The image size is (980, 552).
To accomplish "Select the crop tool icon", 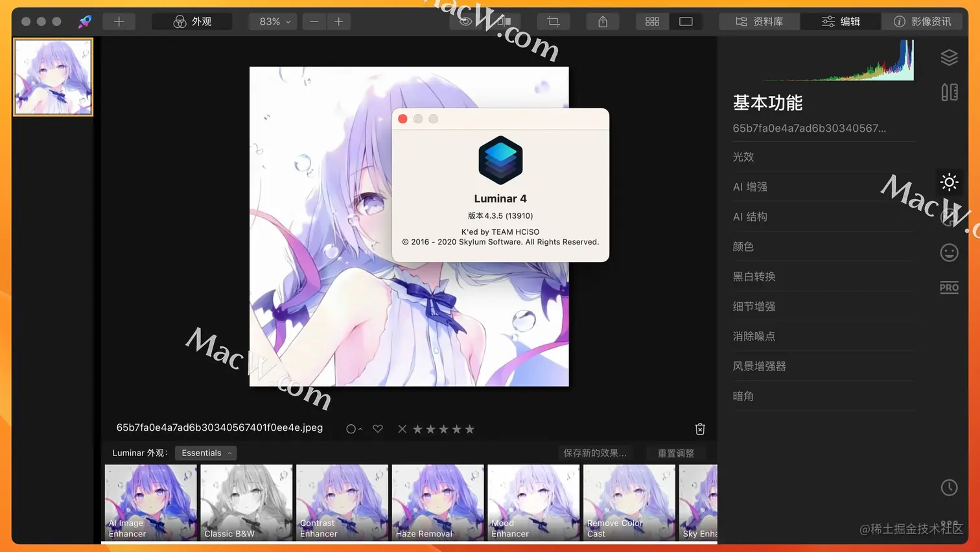I will [x=554, y=21].
